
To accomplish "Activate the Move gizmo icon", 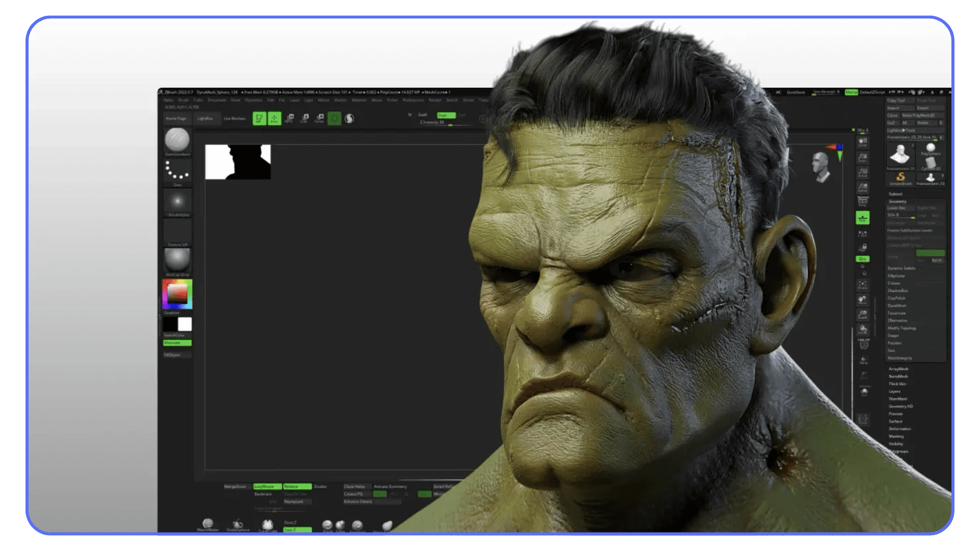I will [289, 119].
